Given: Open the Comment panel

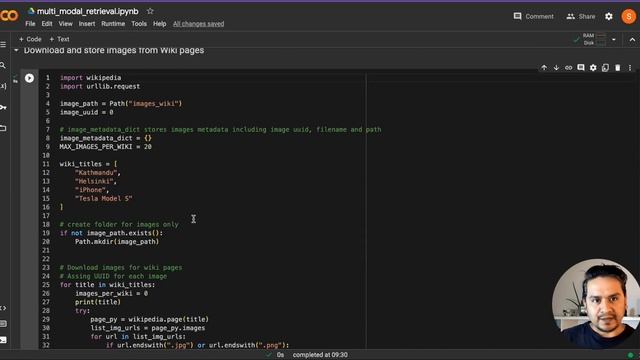Looking at the screenshot, I should pos(533,16).
